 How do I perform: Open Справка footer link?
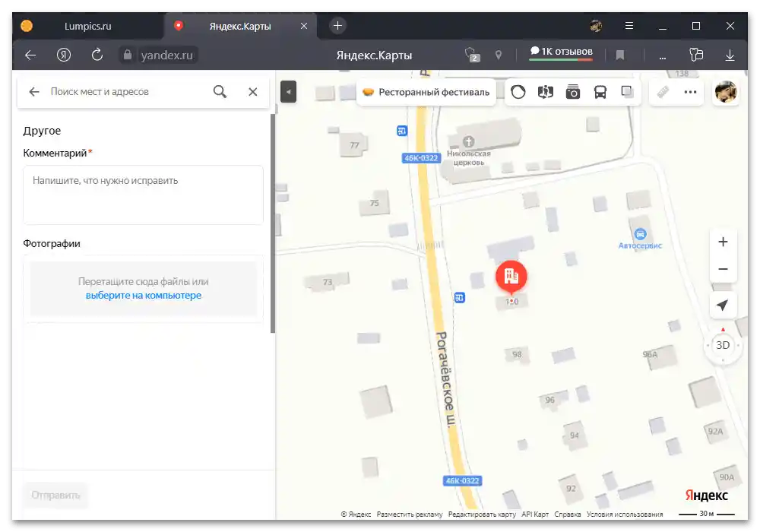coord(568,514)
